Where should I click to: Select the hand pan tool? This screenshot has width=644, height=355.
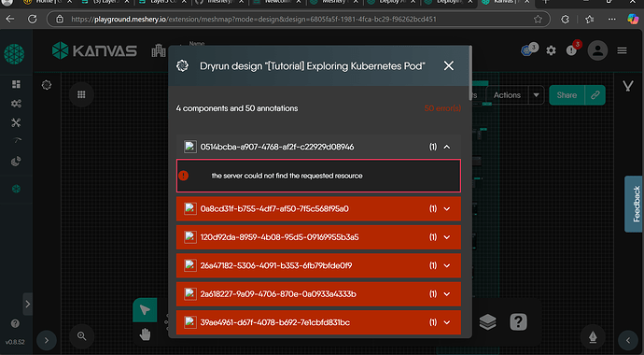[145, 334]
